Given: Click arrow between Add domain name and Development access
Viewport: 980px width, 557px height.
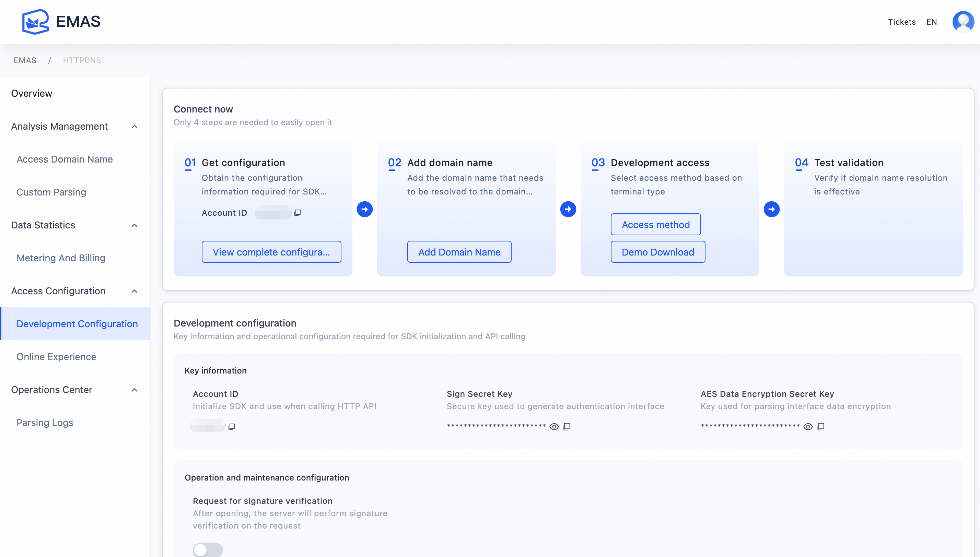Looking at the screenshot, I should tap(568, 209).
